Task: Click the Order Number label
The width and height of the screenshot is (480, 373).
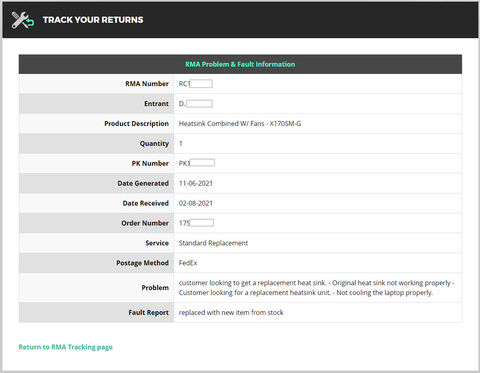Action: click(x=145, y=223)
